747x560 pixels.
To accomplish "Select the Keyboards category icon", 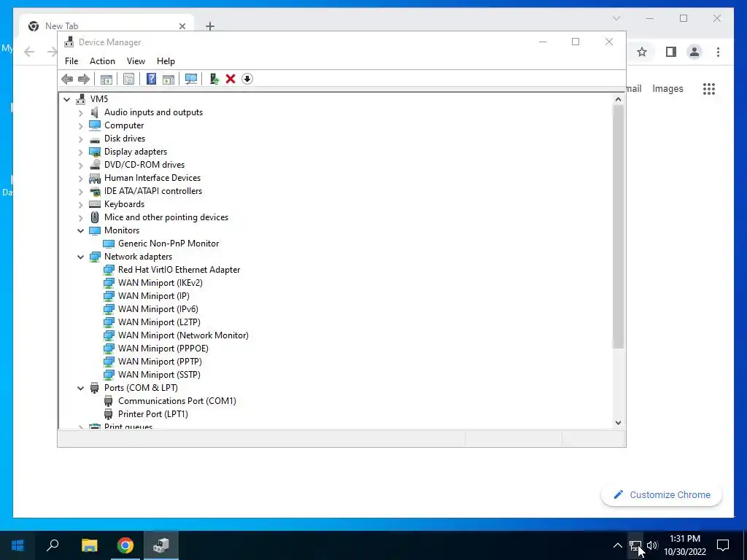I will coord(95,204).
